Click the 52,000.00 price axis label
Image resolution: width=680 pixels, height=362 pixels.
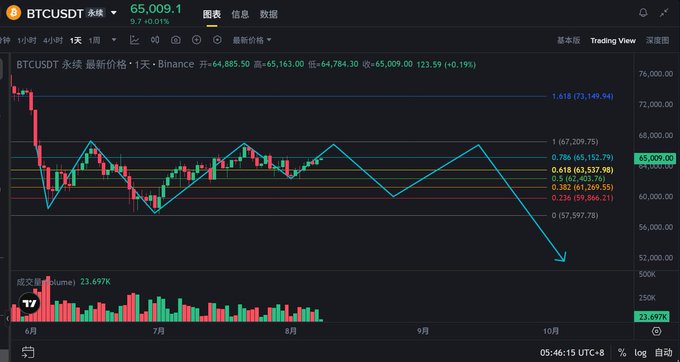[x=656, y=258]
